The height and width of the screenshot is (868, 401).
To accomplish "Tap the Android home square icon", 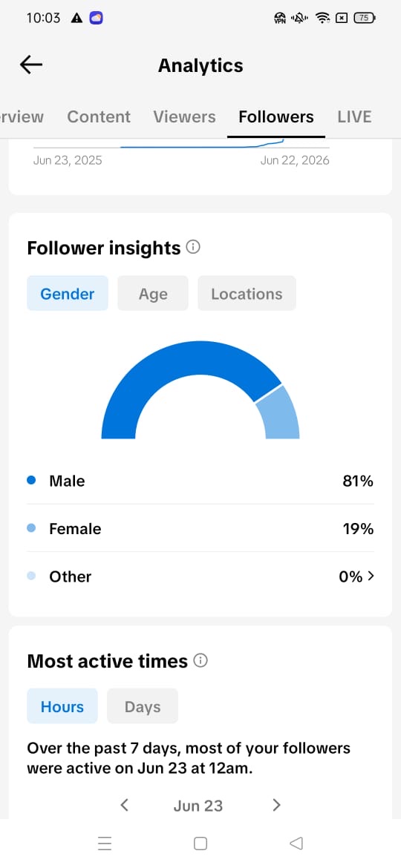I will (x=200, y=843).
